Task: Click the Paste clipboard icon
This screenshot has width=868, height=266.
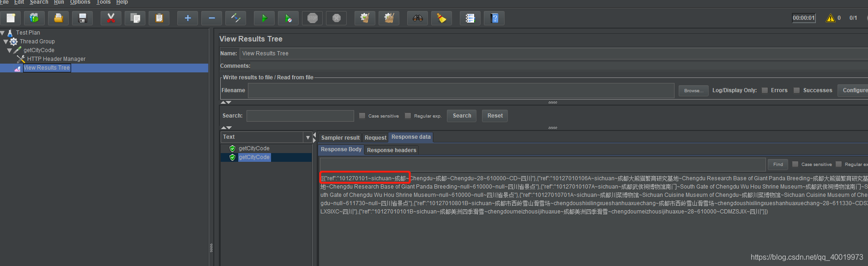Action: (x=159, y=18)
